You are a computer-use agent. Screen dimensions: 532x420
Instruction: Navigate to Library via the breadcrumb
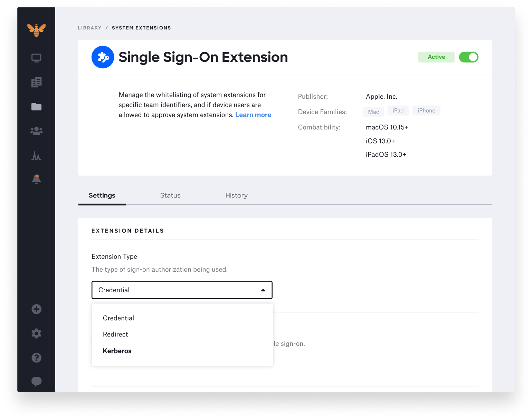pyautogui.click(x=89, y=28)
